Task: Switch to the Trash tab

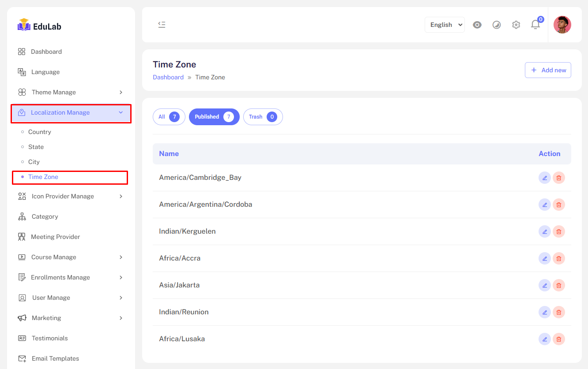Action: [263, 117]
